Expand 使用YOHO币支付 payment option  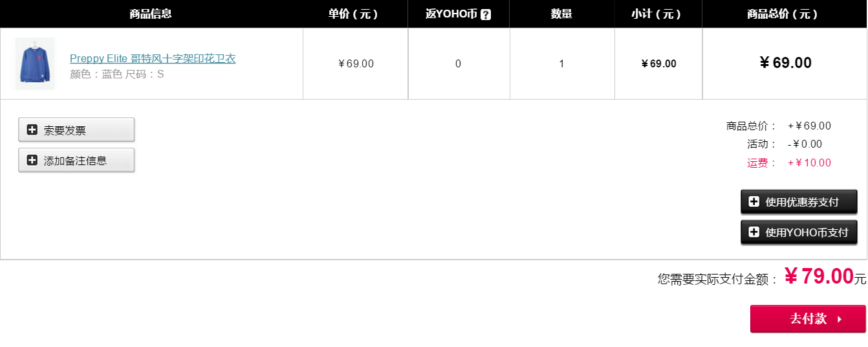click(799, 232)
